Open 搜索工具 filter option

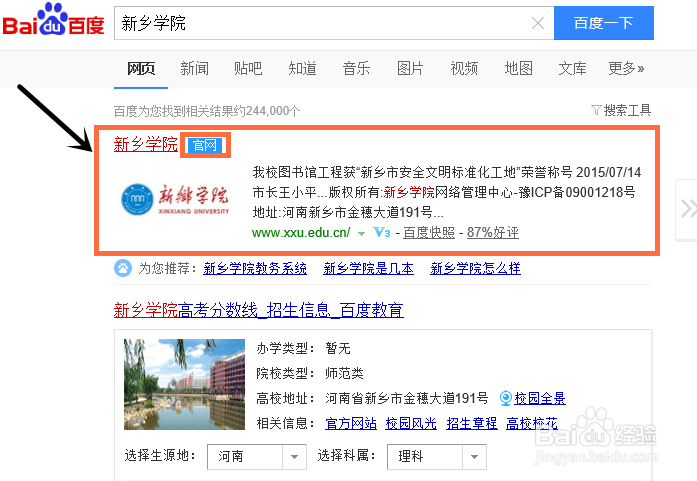621,110
